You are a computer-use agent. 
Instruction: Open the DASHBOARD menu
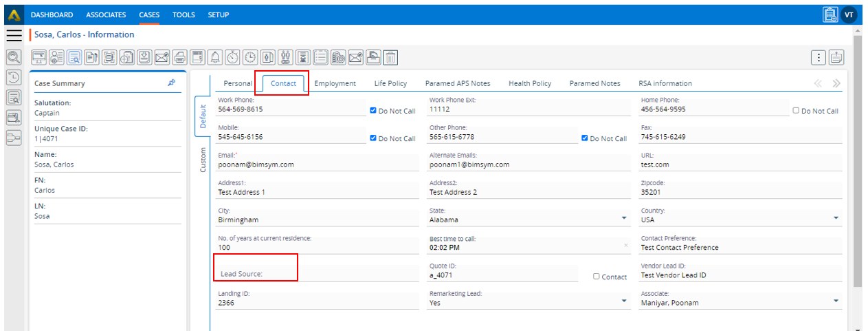pos(52,14)
